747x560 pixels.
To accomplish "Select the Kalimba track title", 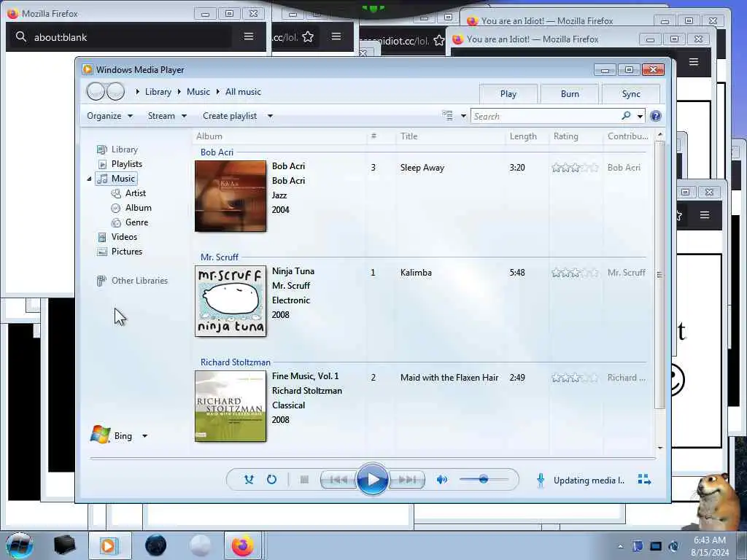I will tap(416, 273).
